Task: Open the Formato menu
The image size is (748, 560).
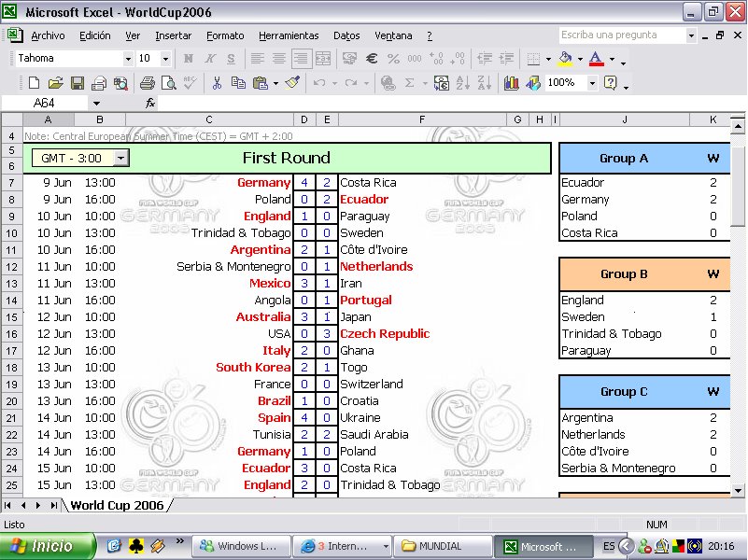Action: click(225, 35)
